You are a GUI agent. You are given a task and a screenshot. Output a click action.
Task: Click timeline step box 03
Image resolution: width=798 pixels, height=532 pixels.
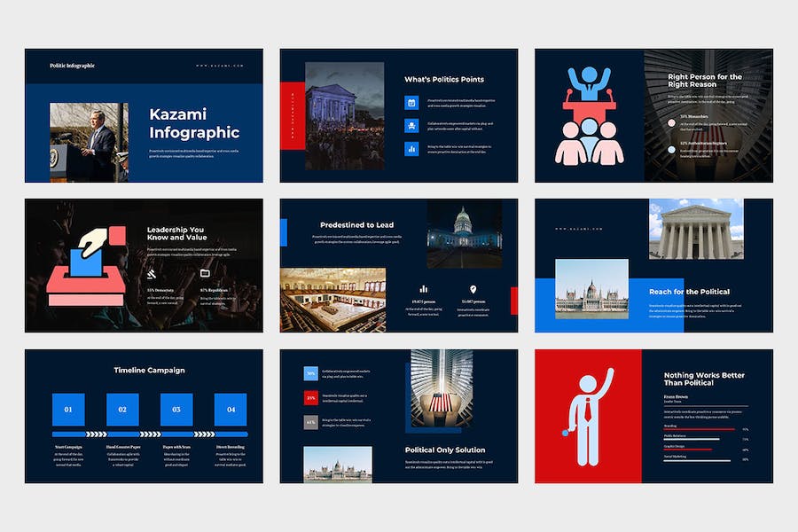tap(176, 410)
